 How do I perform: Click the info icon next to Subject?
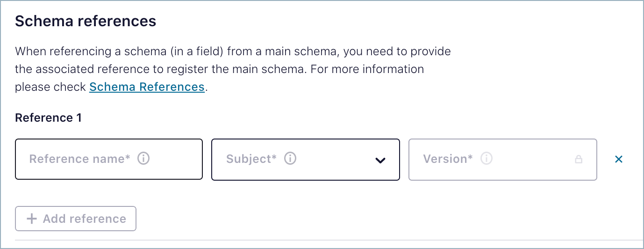290,159
